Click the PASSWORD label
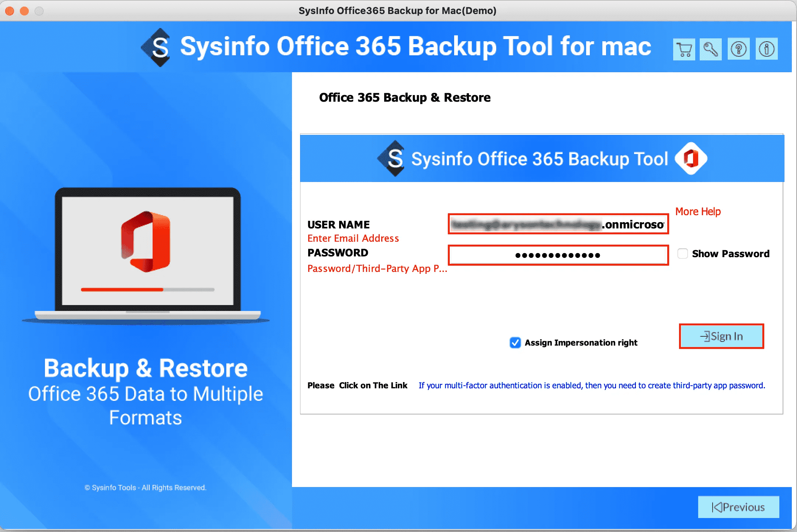This screenshot has width=797, height=532. [338, 253]
